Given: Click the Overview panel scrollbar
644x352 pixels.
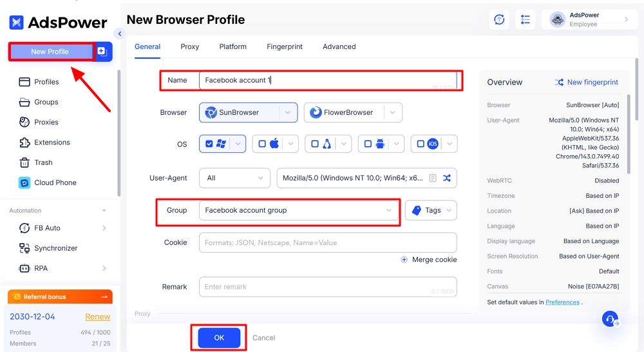Looking at the screenshot, I should click(629, 133).
